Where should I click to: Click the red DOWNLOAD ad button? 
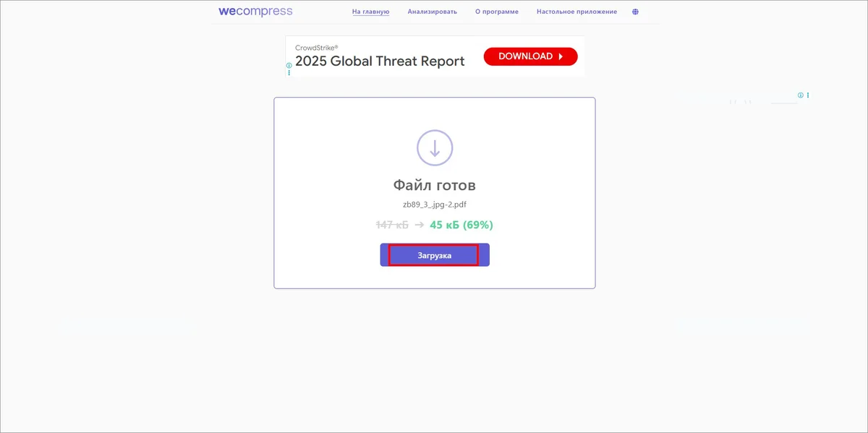tap(531, 56)
